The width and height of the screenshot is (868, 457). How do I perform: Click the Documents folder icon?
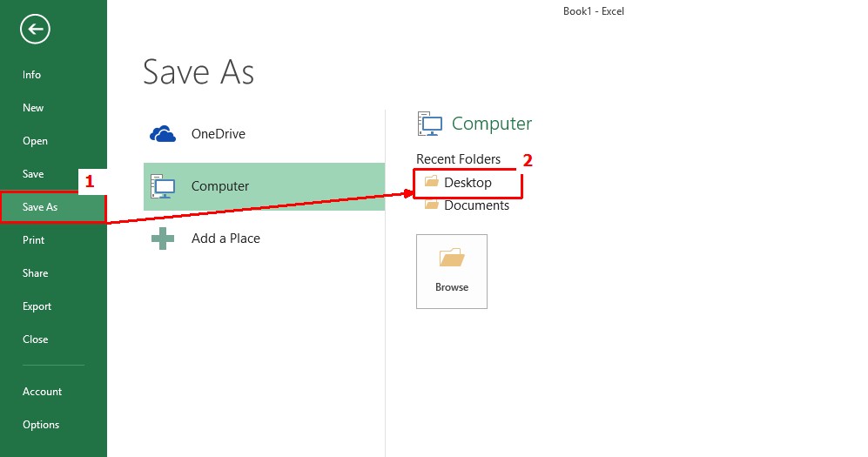pos(432,205)
